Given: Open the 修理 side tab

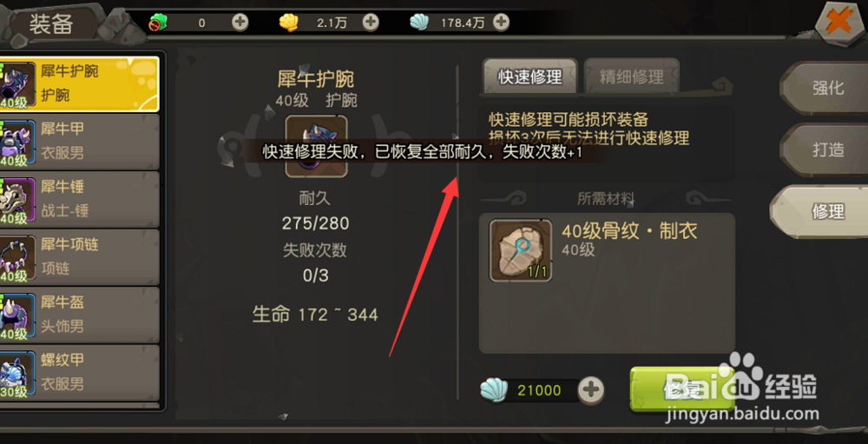Looking at the screenshot, I should [x=821, y=211].
